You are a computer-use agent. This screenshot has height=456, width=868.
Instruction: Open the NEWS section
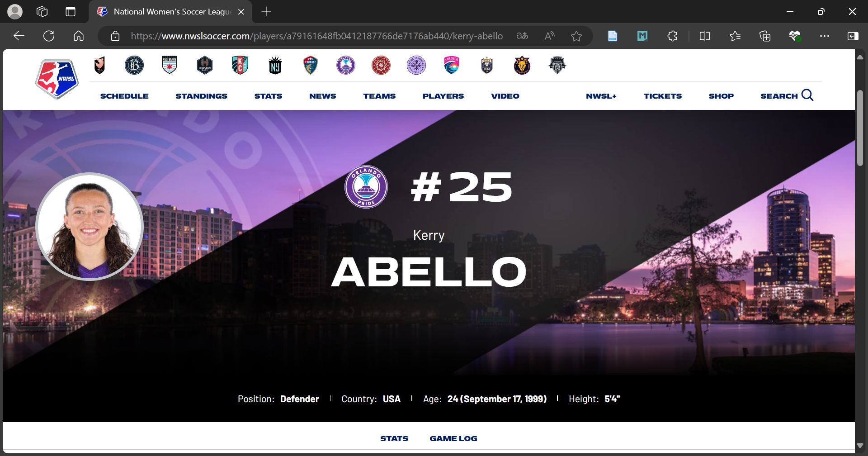323,96
